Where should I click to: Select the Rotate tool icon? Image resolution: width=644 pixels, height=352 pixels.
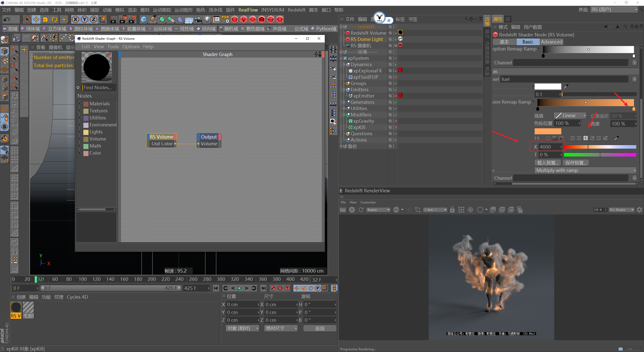(x=54, y=19)
